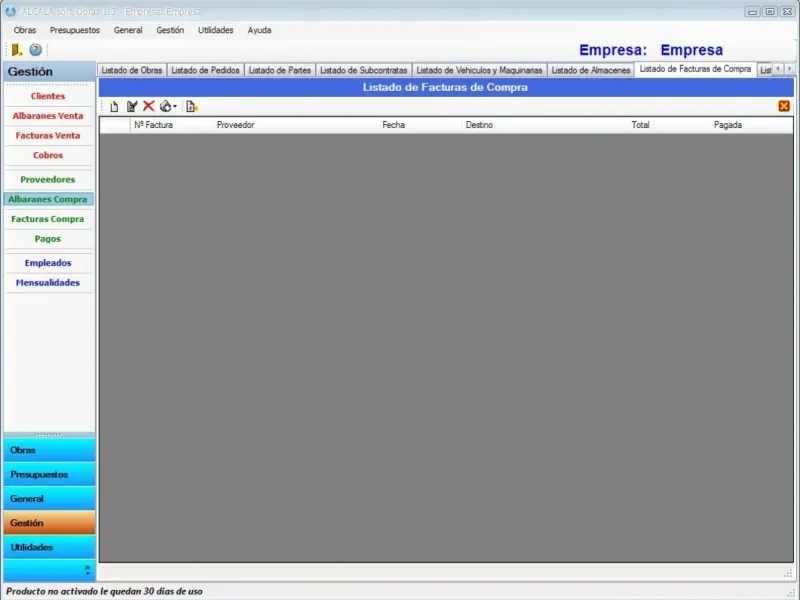
Task: Select the Obras navigation panel button
Action: pos(49,450)
